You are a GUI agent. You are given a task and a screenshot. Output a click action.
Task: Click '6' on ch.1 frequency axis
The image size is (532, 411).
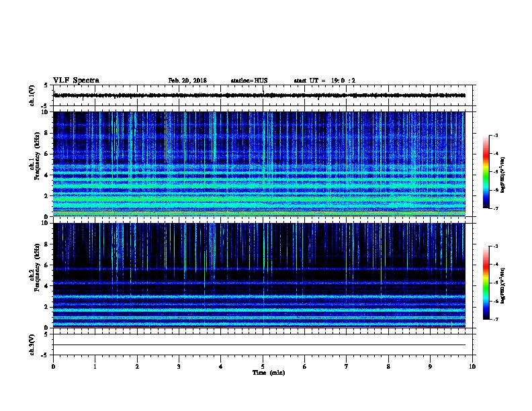[47, 154]
